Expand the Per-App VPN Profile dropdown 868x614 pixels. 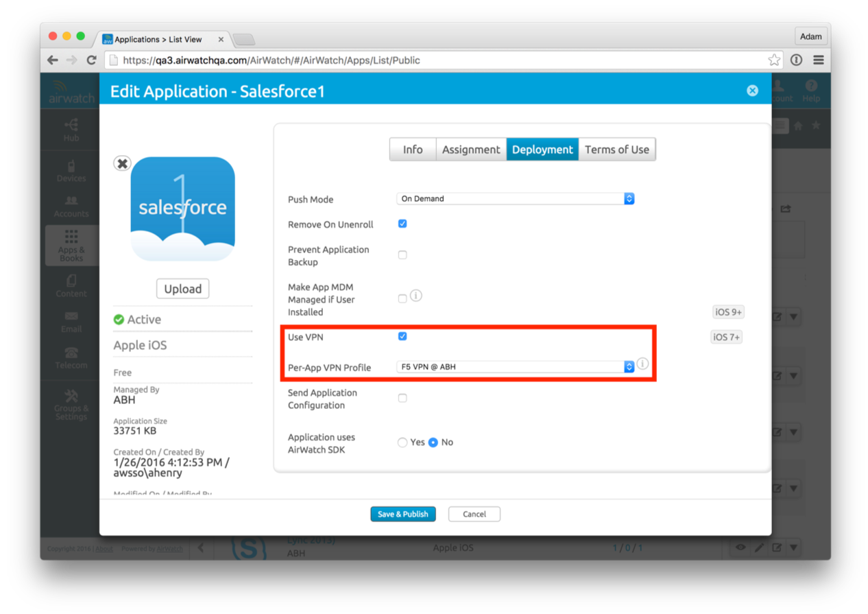[x=515, y=367]
